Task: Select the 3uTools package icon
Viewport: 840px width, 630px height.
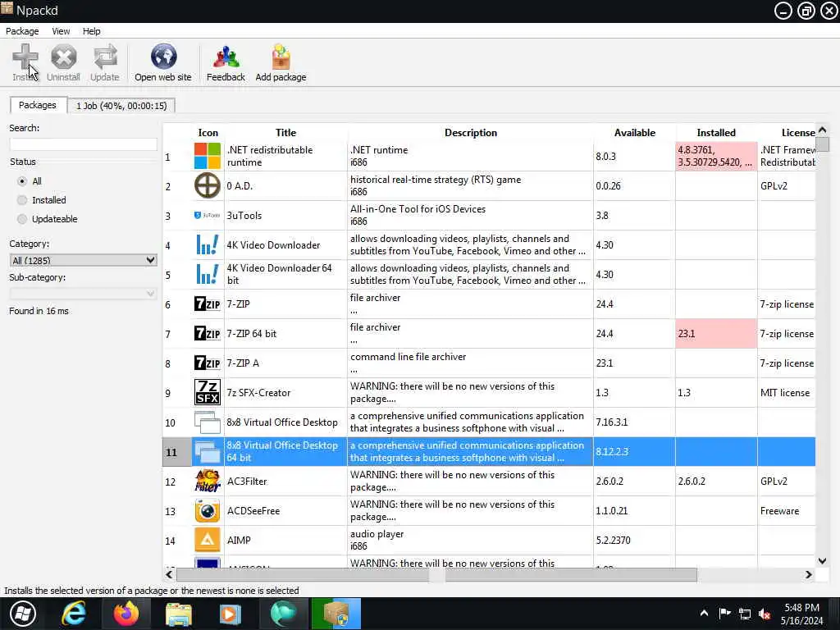Action: click(x=208, y=216)
